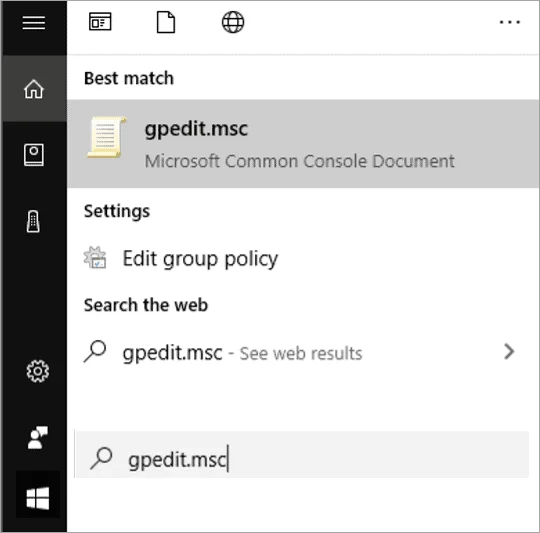This screenshot has height=533, width=540.
Task: Open the devices remote icon in sidebar
Action: 33,221
